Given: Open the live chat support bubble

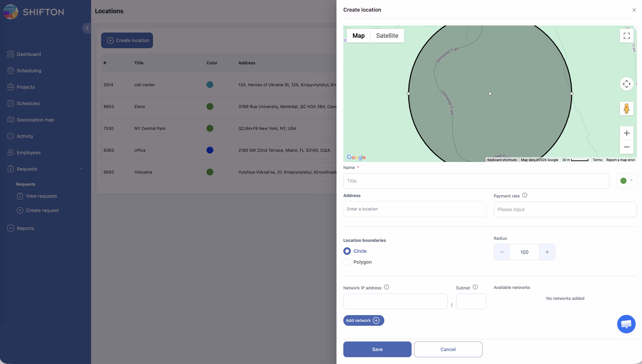Looking at the screenshot, I should click(x=626, y=324).
